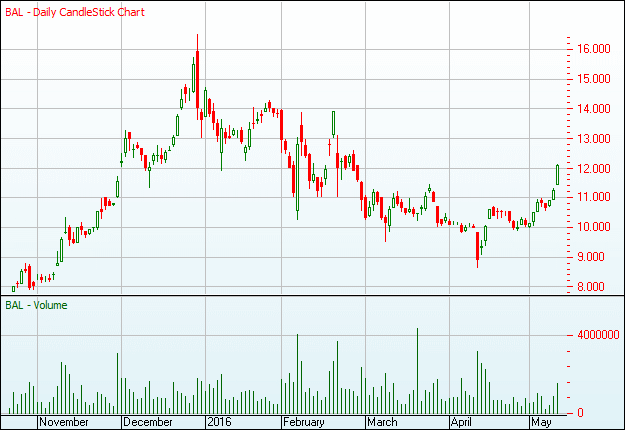
Task: Click the tall volume bar in early February
Action: point(297,374)
